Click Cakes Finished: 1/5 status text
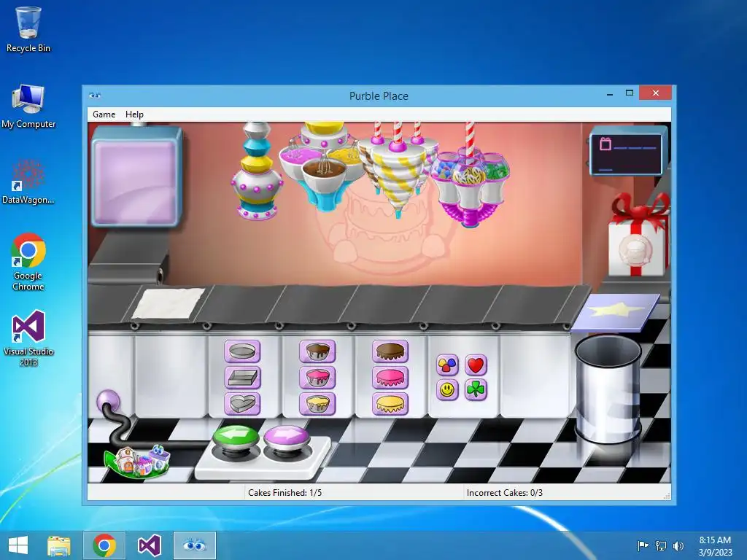 tap(285, 493)
